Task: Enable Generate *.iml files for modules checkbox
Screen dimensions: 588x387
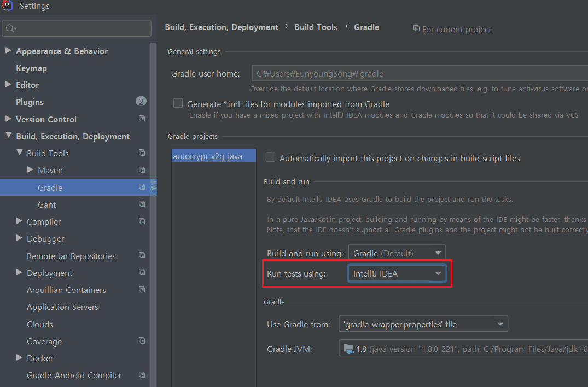Action: click(x=178, y=103)
